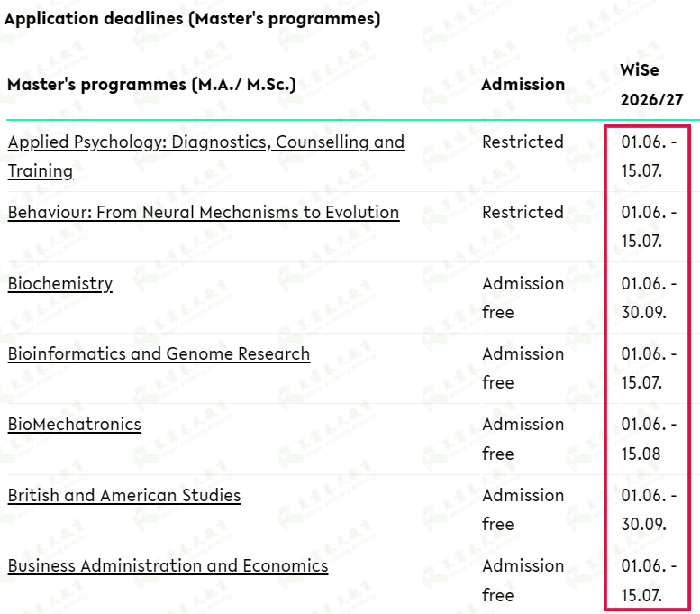Click the Master's programmes column header
This screenshot has width=700, height=614.
click(151, 85)
